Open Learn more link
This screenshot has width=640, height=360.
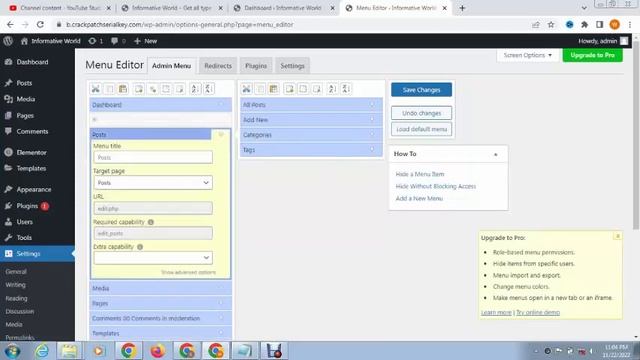click(496, 312)
